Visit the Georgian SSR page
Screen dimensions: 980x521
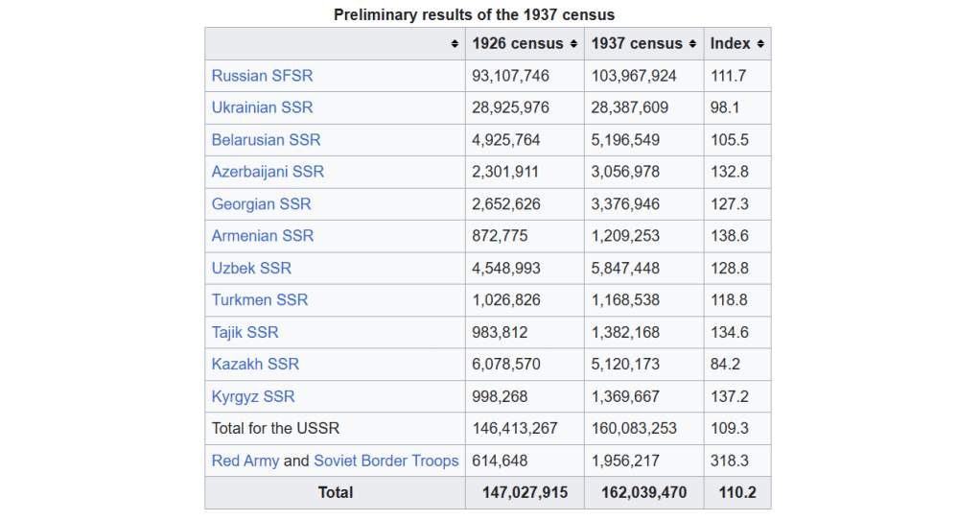click(261, 204)
